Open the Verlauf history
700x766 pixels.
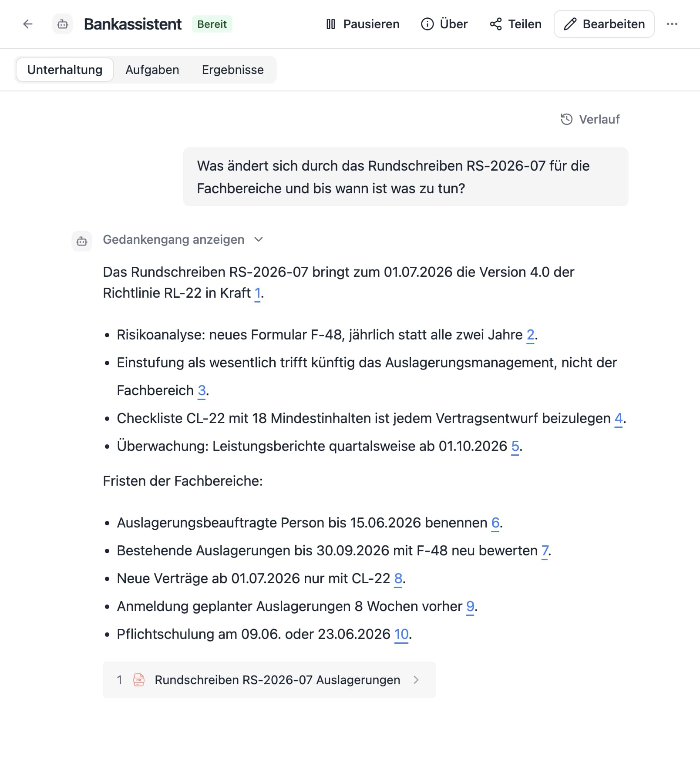(590, 119)
